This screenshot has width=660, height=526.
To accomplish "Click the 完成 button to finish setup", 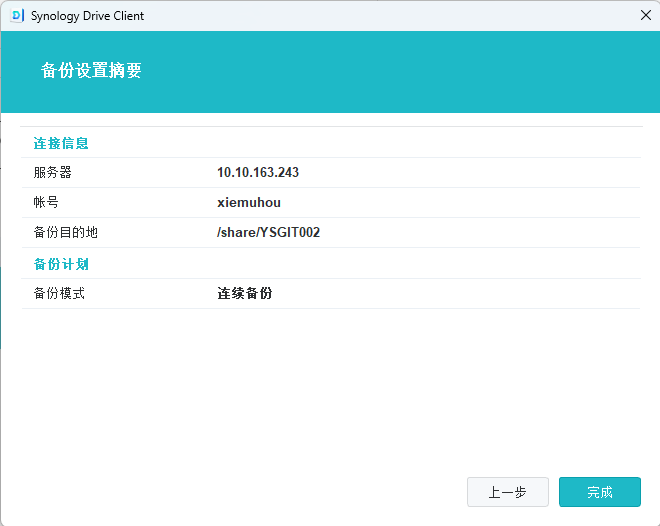I will click(x=599, y=491).
